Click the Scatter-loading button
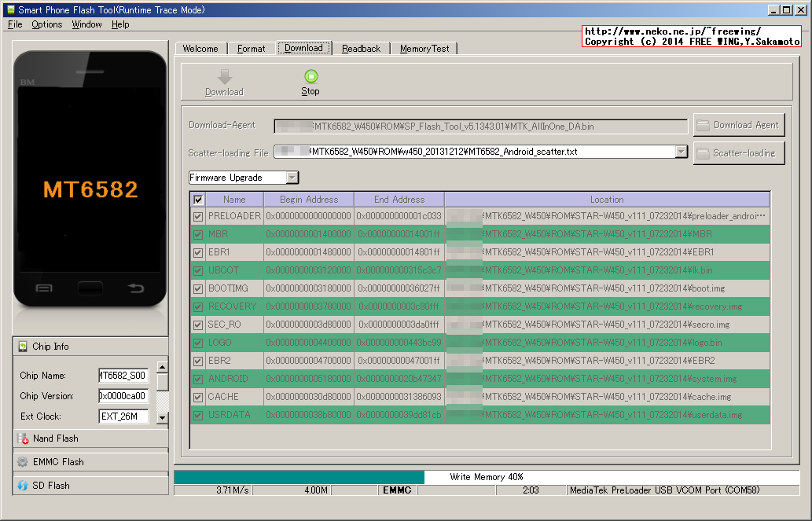Image resolution: width=812 pixels, height=521 pixels. [738, 152]
